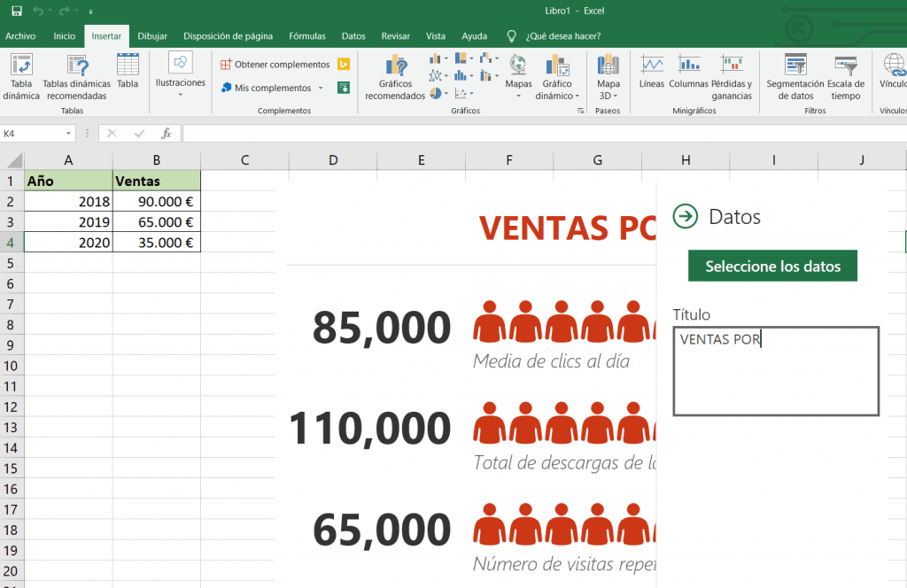Select column header C
Screen dimensions: 907x588
coord(244,160)
